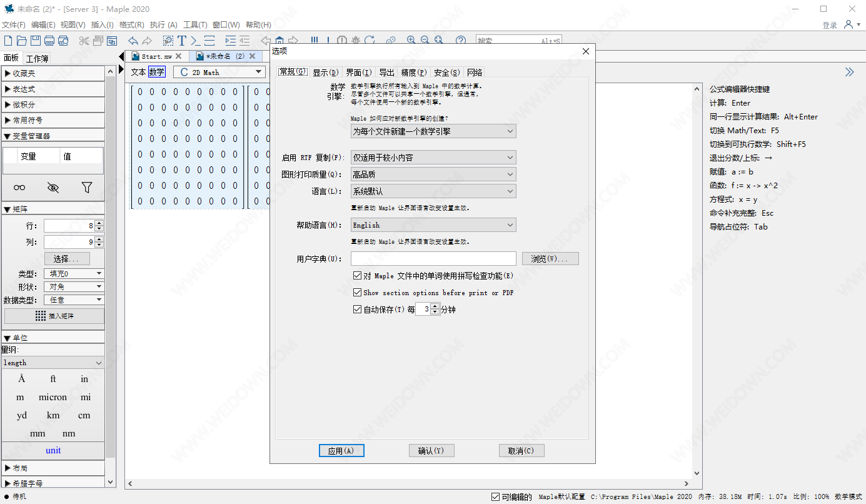
Task: Click the 搜索 search box in toolbar
Action: click(x=519, y=41)
